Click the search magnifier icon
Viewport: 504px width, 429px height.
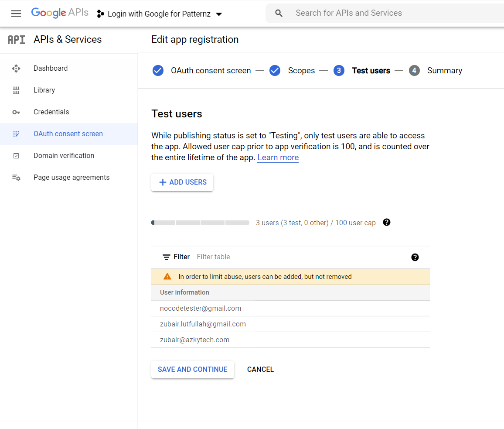tap(279, 14)
